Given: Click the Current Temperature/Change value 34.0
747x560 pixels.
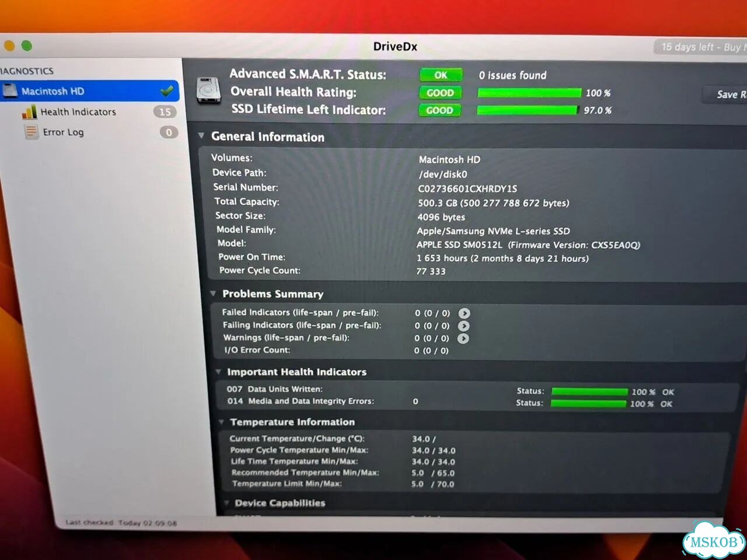Looking at the screenshot, I should point(424,439).
